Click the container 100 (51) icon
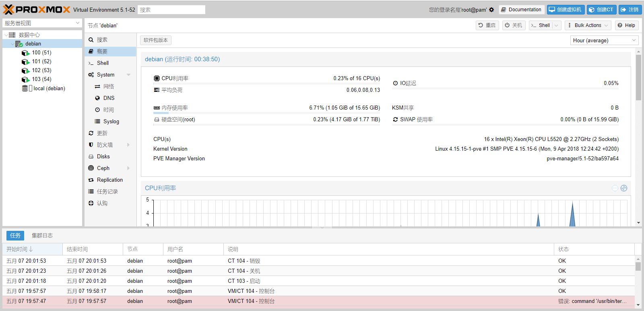 coord(25,53)
